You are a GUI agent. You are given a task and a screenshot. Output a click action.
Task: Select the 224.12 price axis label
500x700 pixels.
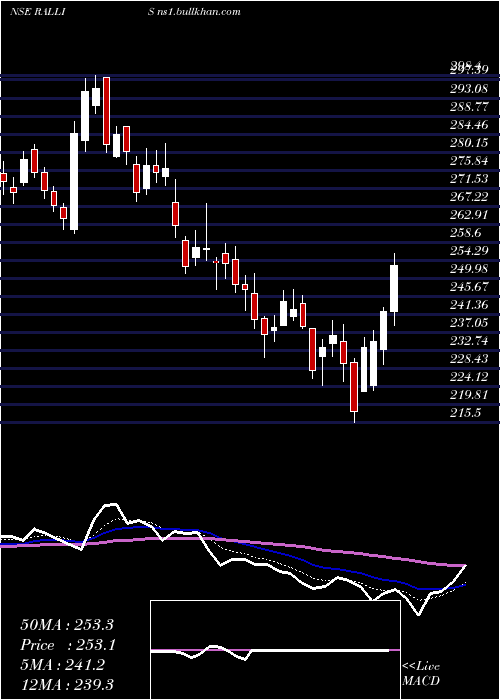[x=468, y=377]
